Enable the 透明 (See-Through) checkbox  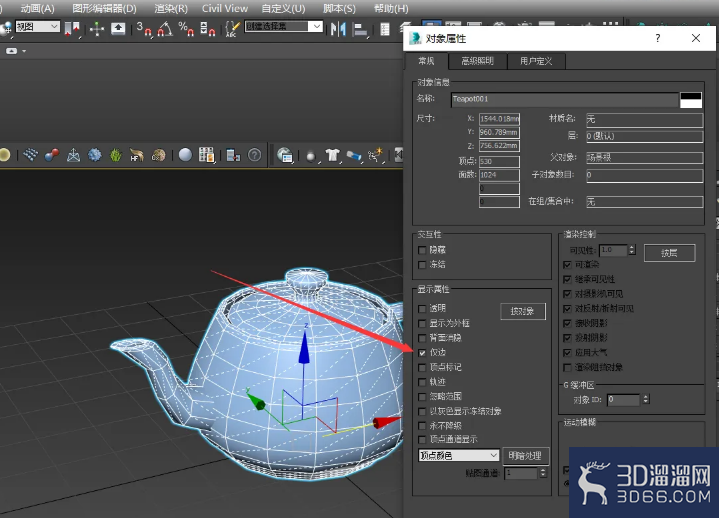[422, 309]
